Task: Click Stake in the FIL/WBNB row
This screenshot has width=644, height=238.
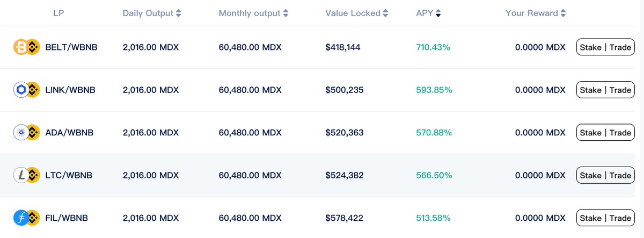Action: tap(590, 218)
